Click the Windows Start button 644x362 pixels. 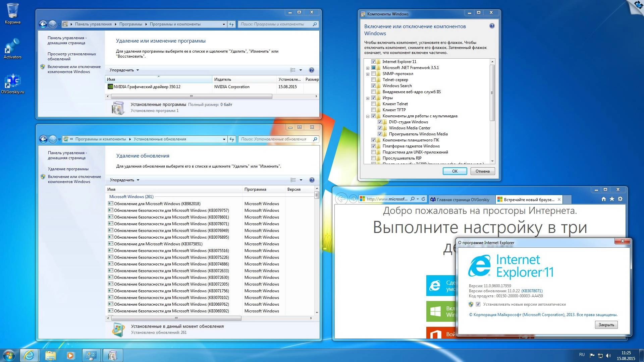coord(9,355)
